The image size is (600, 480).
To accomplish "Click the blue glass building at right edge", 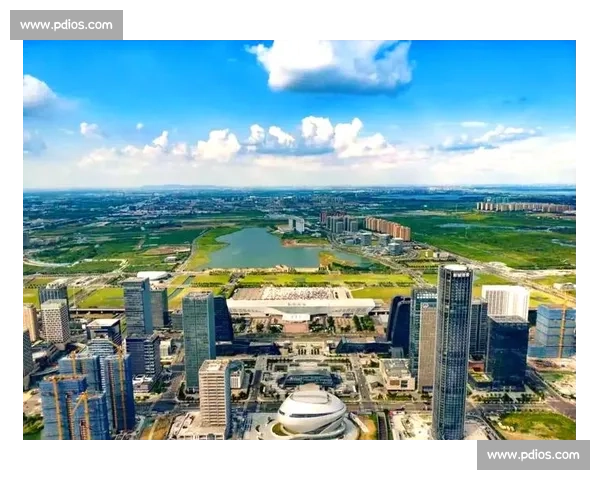I will (x=554, y=332).
